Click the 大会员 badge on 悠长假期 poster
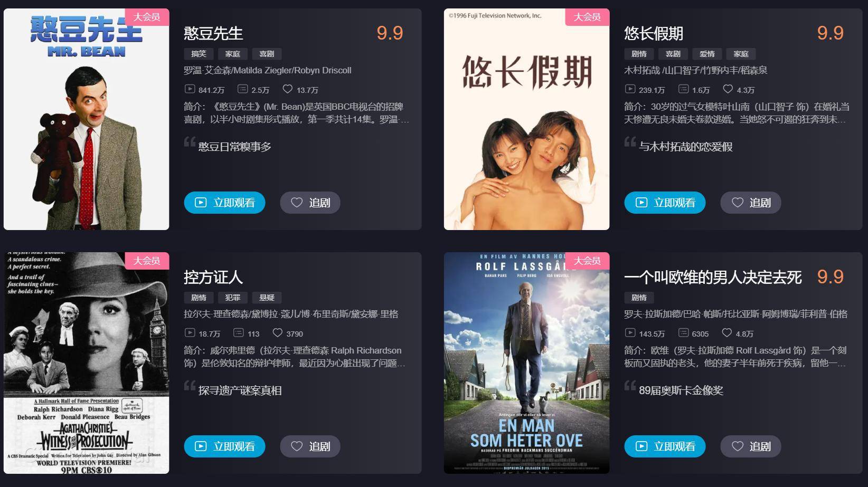Viewport: 868px width, 487px height. [x=587, y=17]
